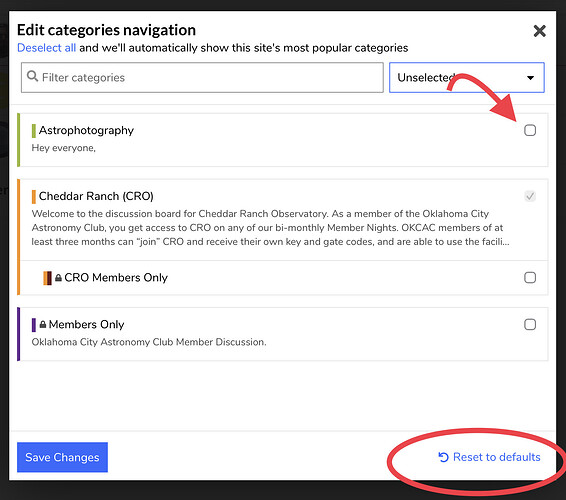Click Reset to defaults link

point(489,457)
